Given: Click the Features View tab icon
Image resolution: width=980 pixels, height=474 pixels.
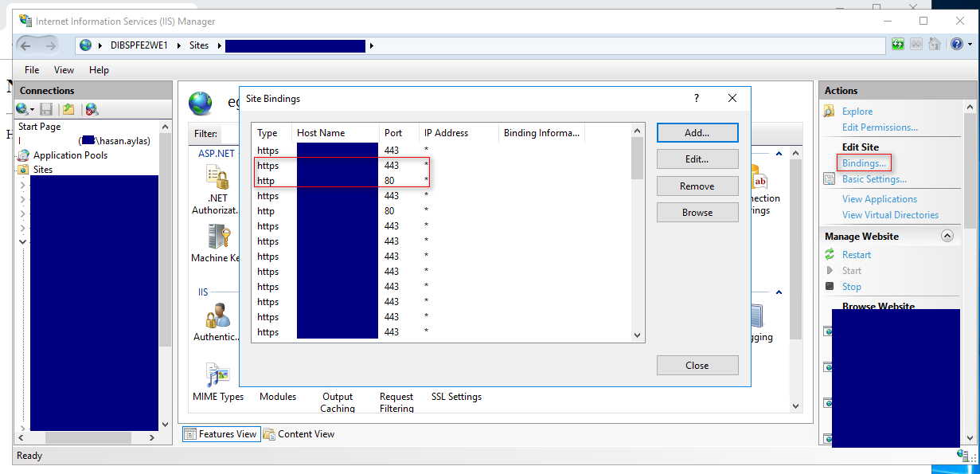Looking at the screenshot, I should pos(190,434).
